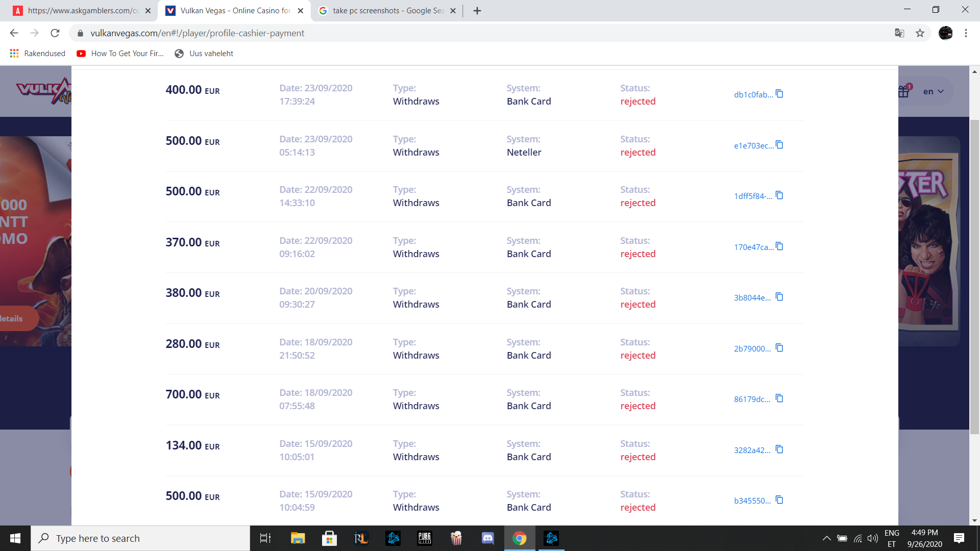Open the Rocket League taskbar icon

click(x=361, y=538)
